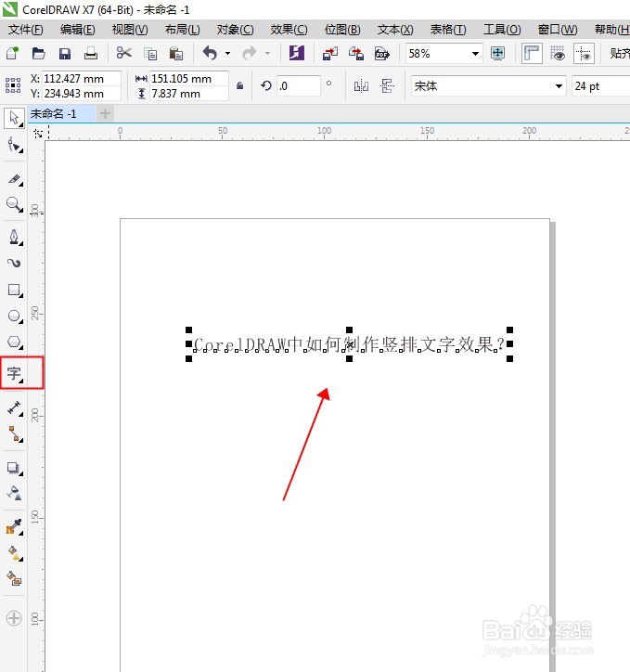Cut selection with the scissors icon
The image size is (630, 672).
123,53
